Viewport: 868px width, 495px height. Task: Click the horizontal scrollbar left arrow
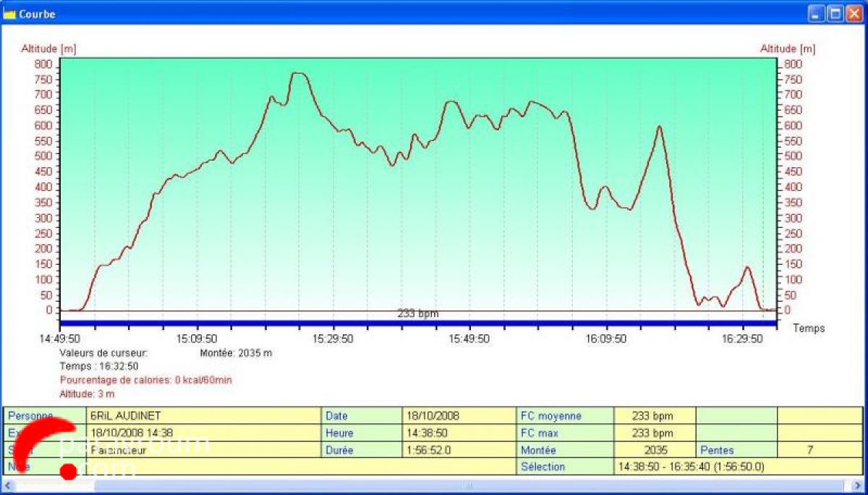(x=9, y=485)
